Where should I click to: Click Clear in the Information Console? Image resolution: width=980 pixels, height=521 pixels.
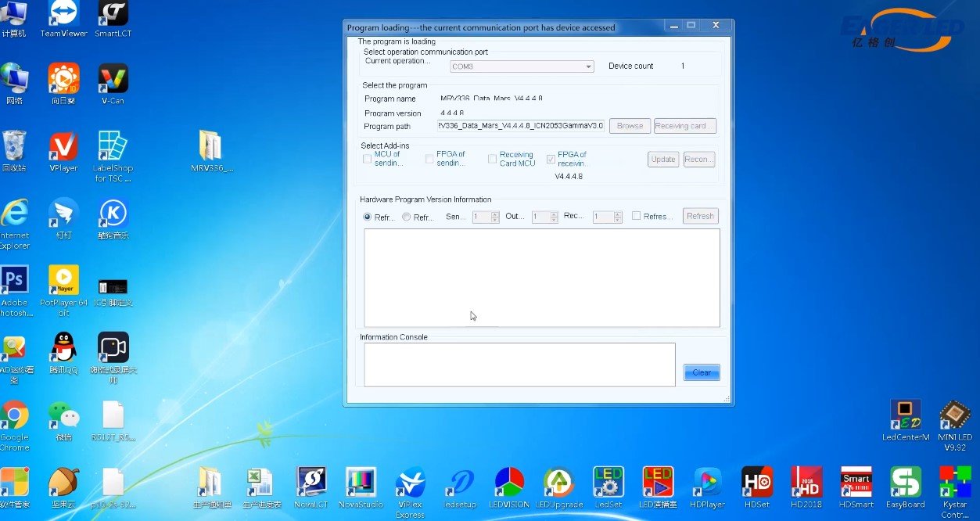click(701, 372)
